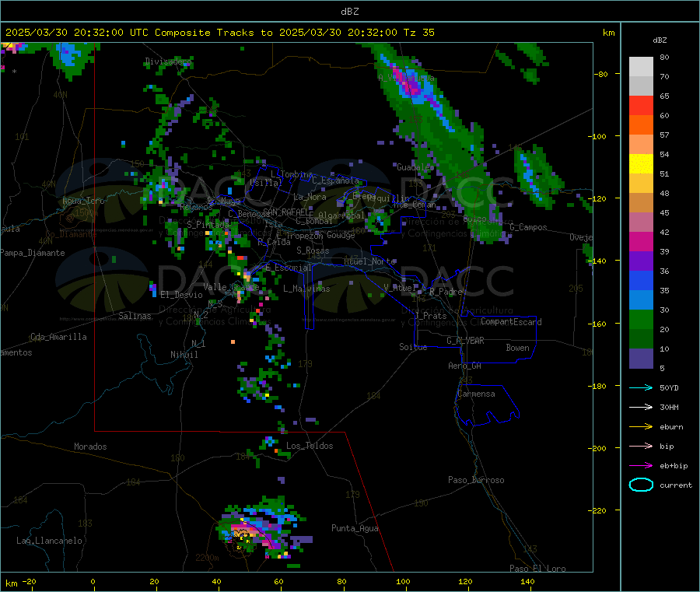The width and height of the screenshot is (700, 592).
Task: Select the light gray top band of dBZ scale
Action: pos(641,67)
